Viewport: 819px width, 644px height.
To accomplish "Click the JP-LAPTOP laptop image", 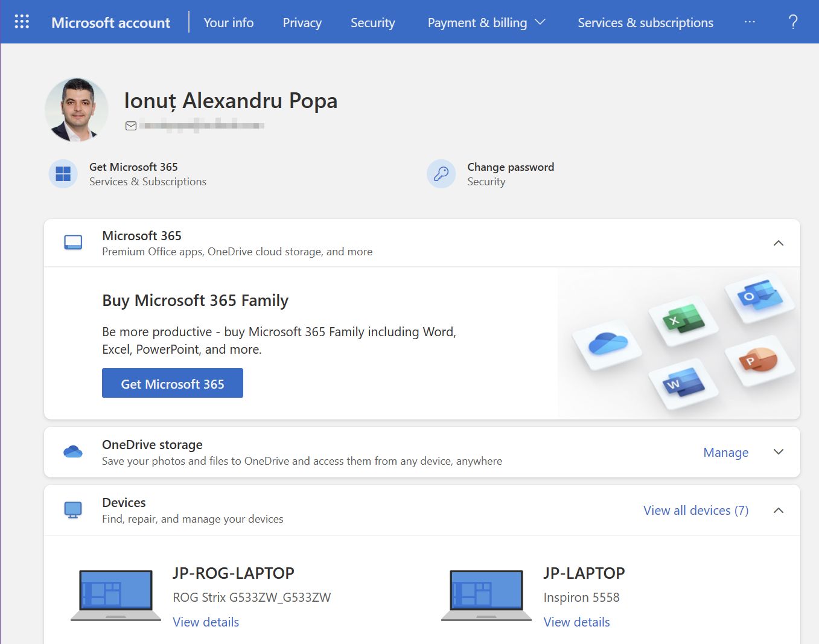I will tap(486, 596).
